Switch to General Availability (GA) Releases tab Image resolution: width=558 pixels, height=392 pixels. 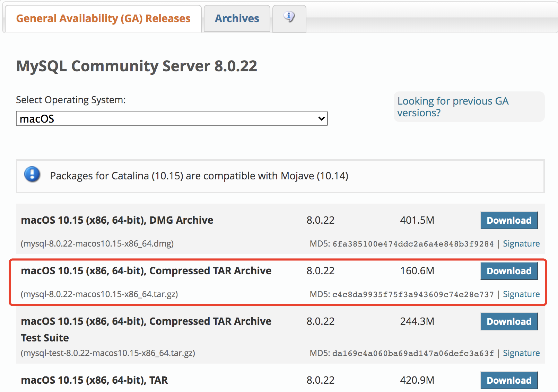(x=103, y=19)
